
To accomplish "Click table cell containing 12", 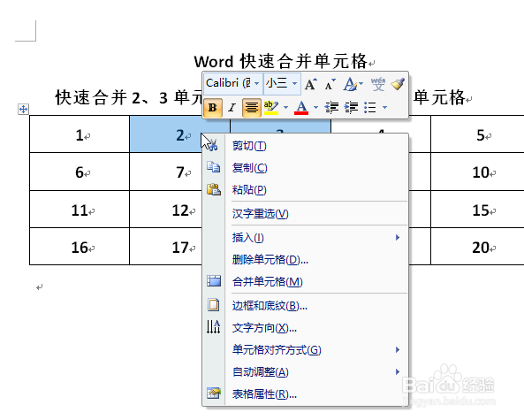I will click(x=165, y=210).
